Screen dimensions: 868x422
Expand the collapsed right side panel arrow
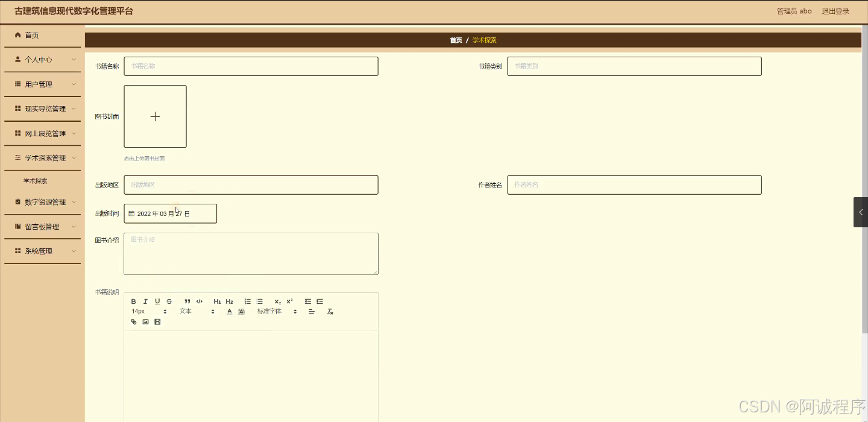tap(861, 212)
